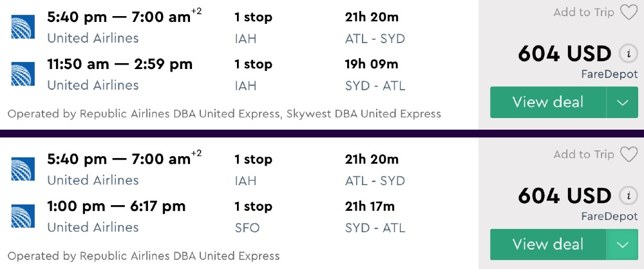Save first flight with heart icon
The height and width of the screenshot is (269, 644).
coord(629,12)
